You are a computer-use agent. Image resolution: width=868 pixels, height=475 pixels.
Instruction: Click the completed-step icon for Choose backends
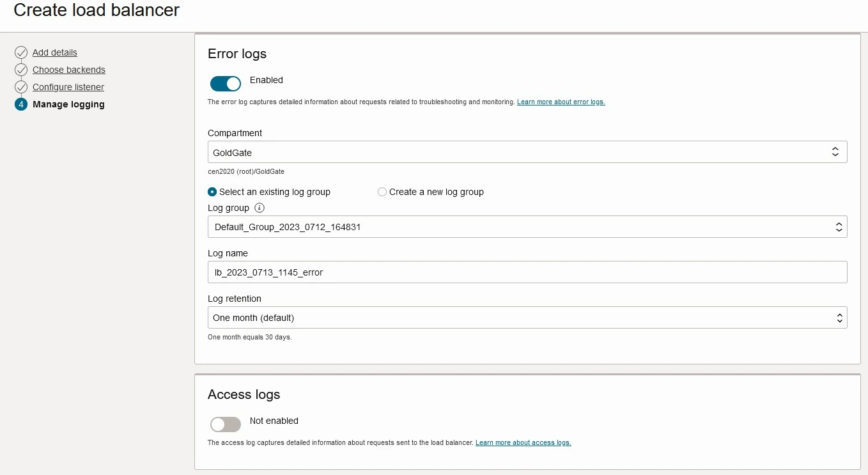(x=21, y=70)
